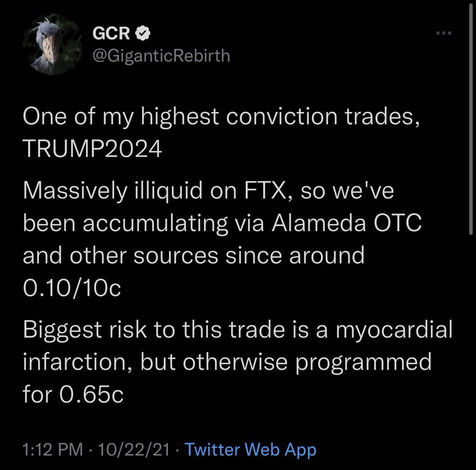Screen dimensions: 476x470
Task: Open the three-dot more options menu
Action: 443,34
